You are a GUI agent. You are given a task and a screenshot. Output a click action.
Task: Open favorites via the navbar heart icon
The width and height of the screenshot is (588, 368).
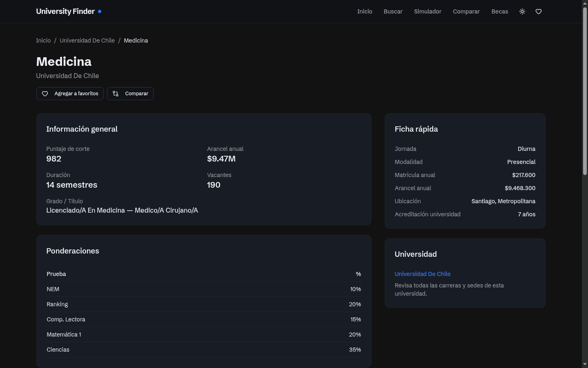point(539,11)
